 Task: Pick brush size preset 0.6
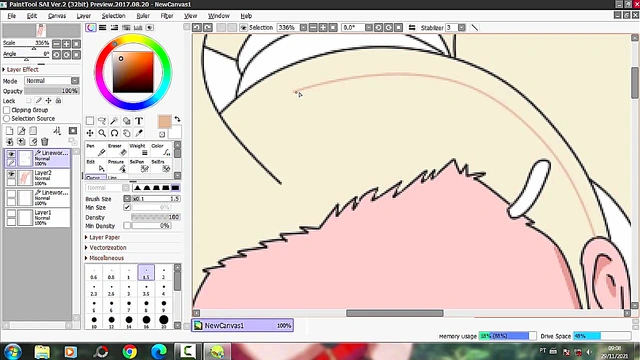[x=94, y=273]
